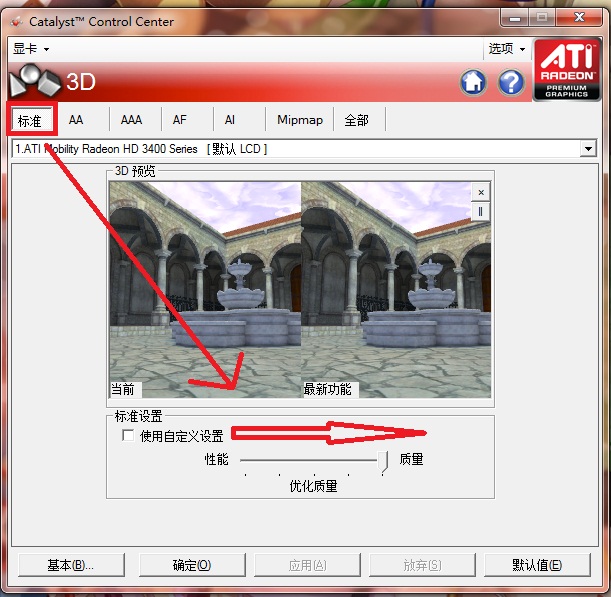Click the 基本(B)... button
The width and height of the screenshot is (611, 597).
click(71, 565)
